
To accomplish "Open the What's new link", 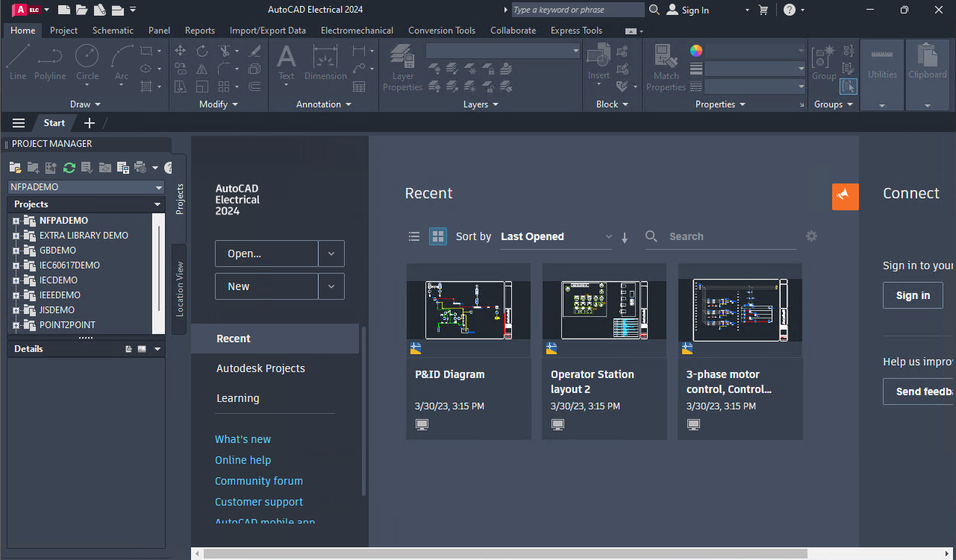I will coord(243,439).
